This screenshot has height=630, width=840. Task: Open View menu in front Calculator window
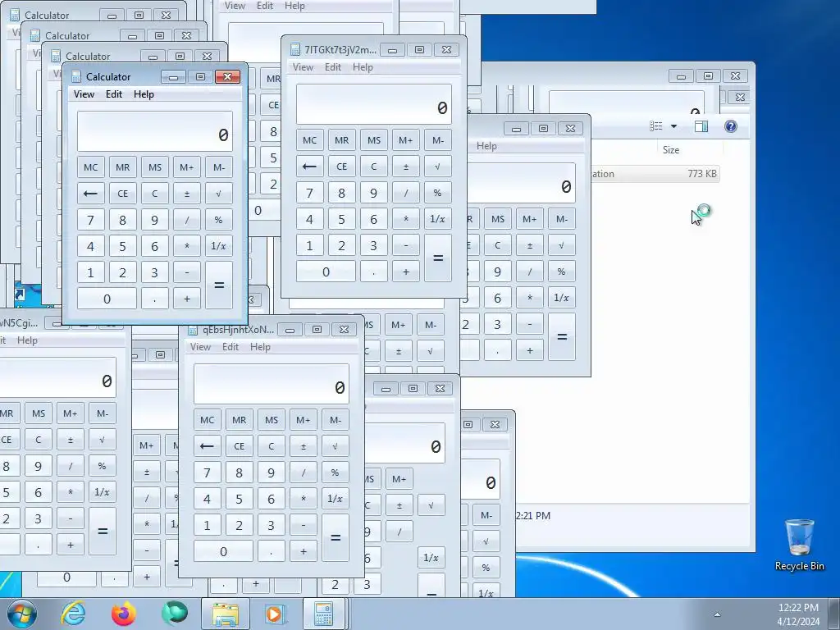(84, 94)
